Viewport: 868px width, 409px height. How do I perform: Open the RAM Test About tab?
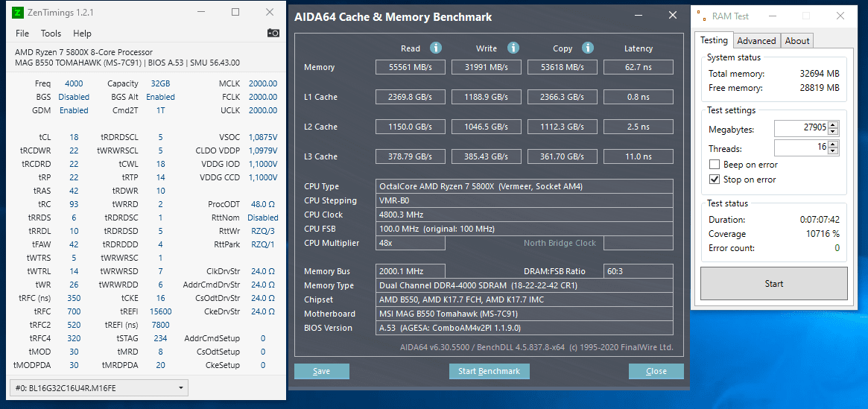797,40
